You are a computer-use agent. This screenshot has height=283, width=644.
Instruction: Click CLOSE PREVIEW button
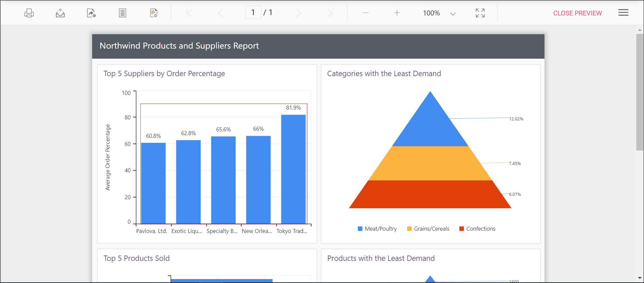[x=577, y=13]
